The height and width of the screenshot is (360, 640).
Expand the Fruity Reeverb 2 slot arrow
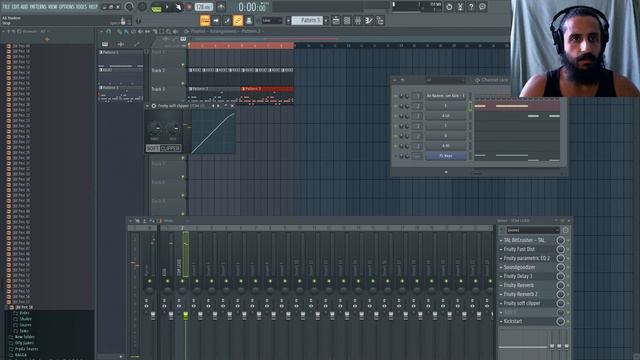501,294
